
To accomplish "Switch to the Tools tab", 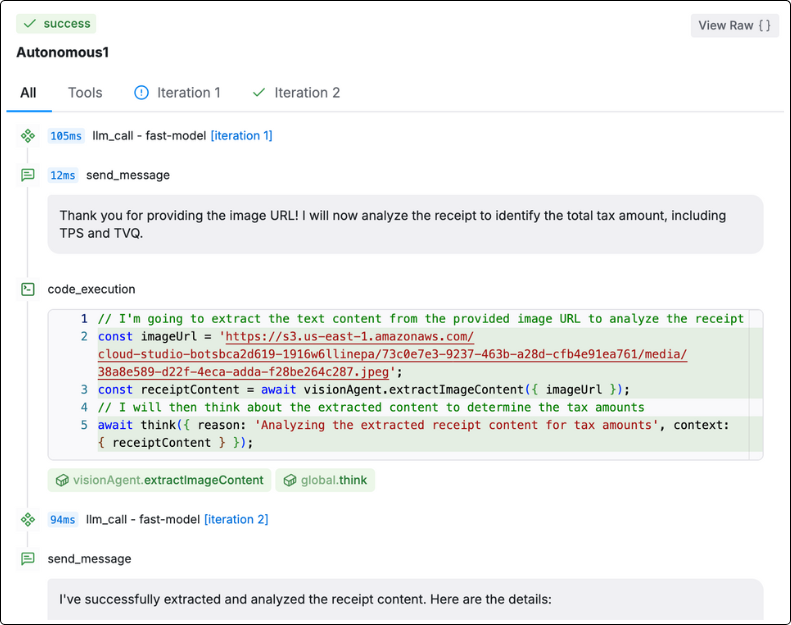I will 85,93.
